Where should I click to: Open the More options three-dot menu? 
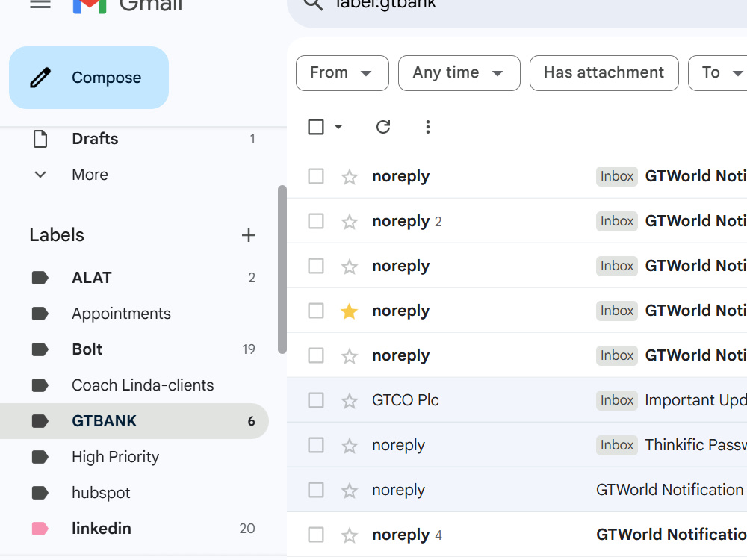click(428, 127)
